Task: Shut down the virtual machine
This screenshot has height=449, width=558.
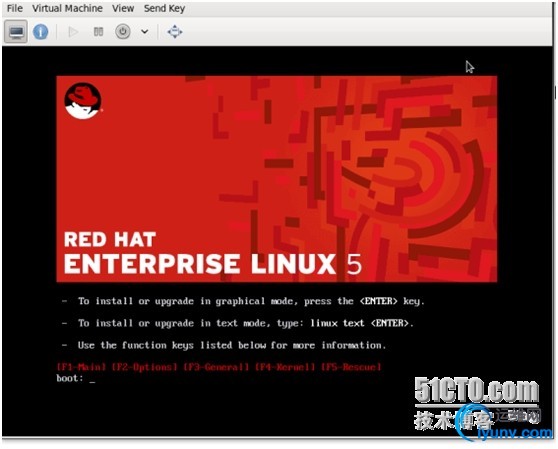Action: tap(122, 32)
